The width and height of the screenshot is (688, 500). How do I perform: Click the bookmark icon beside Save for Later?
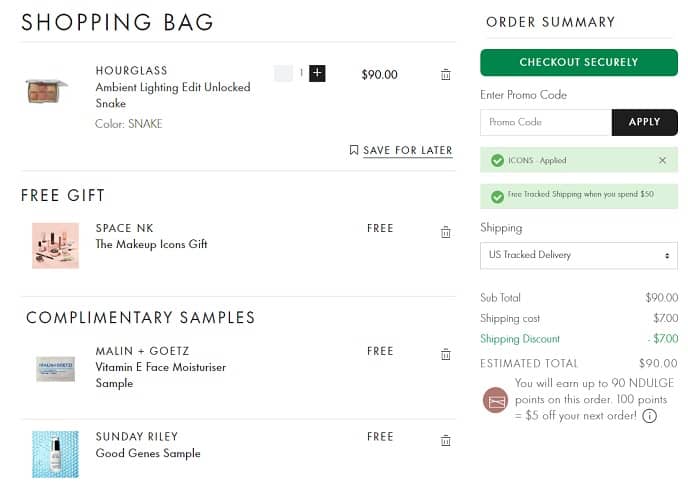(354, 150)
